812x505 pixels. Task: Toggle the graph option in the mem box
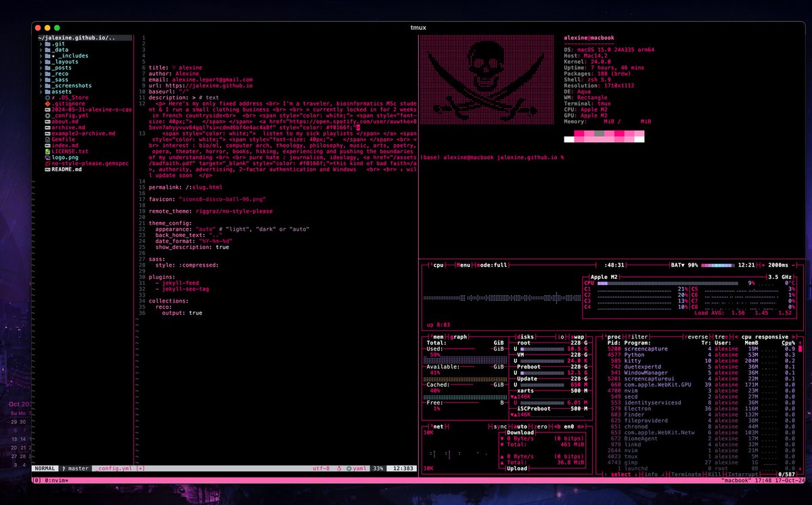coord(459,336)
